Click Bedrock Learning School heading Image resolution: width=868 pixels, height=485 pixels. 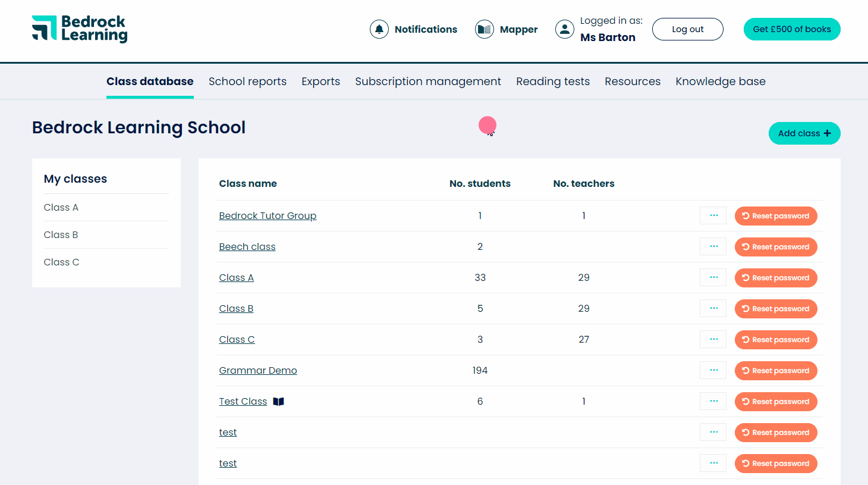(x=139, y=127)
